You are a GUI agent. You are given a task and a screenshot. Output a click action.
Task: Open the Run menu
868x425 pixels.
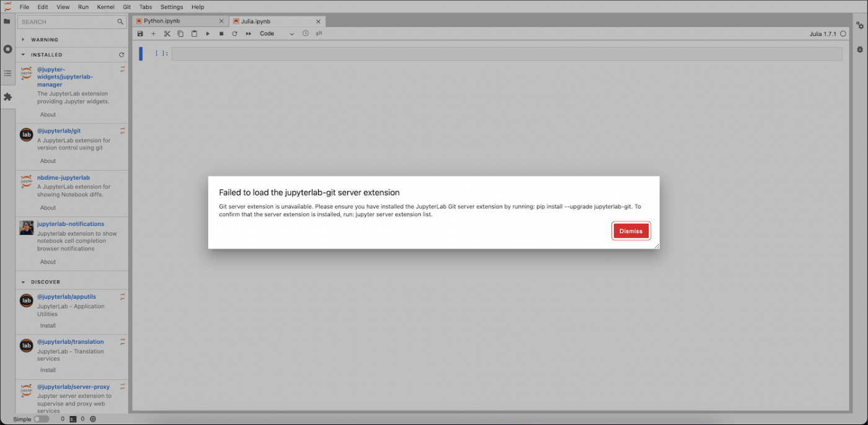83,7
